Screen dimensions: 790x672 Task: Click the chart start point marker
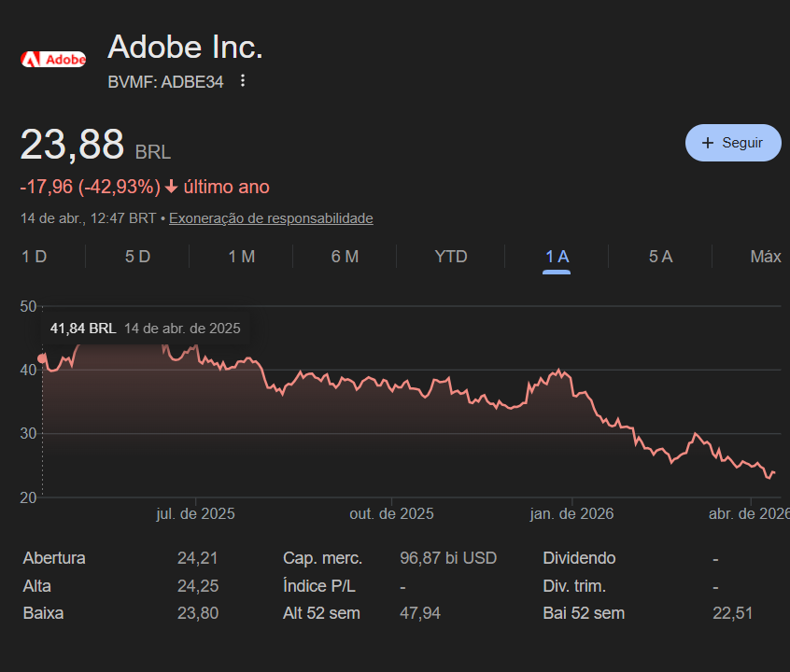[x=42, y=358]
